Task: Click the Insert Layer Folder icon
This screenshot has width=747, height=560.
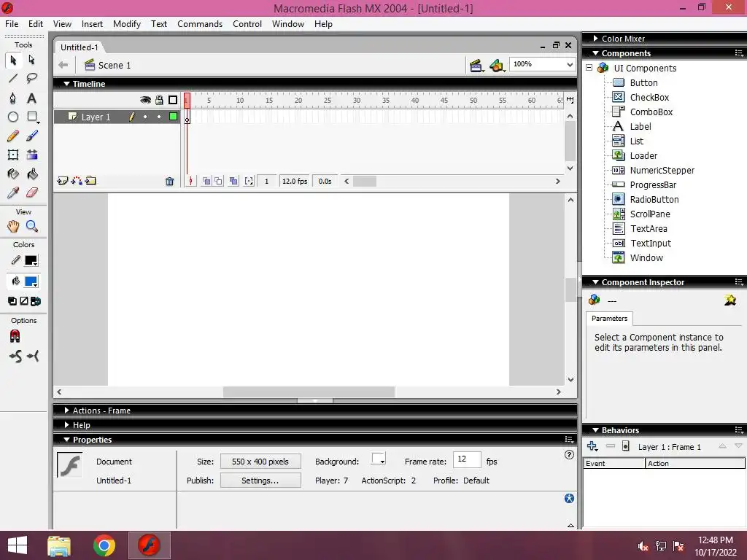Action: pos(90,181)
